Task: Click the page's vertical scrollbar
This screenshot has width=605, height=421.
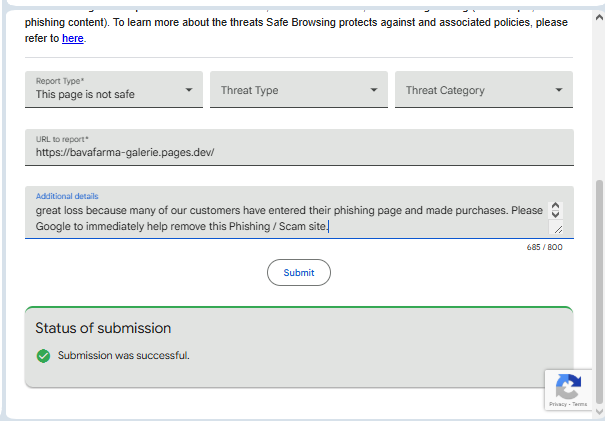Action: coord(597,290)
